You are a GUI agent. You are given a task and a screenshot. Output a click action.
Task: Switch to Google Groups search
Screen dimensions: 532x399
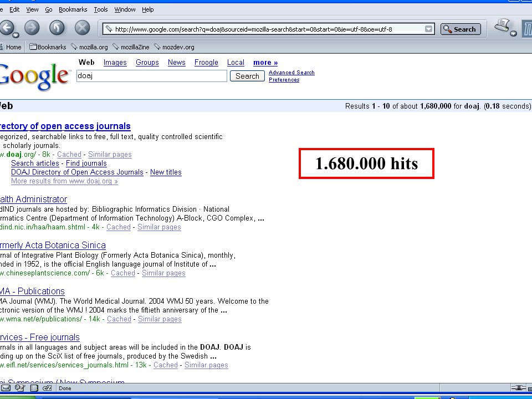point(147,63)
